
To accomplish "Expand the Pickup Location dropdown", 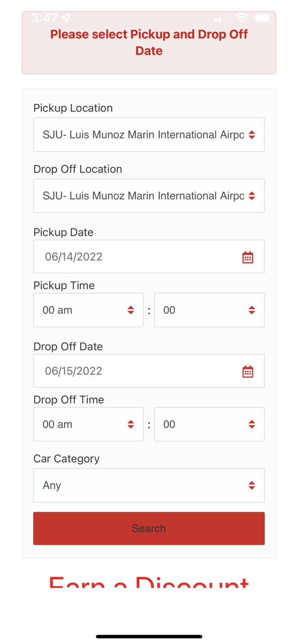I will click(x=149, y=135).
